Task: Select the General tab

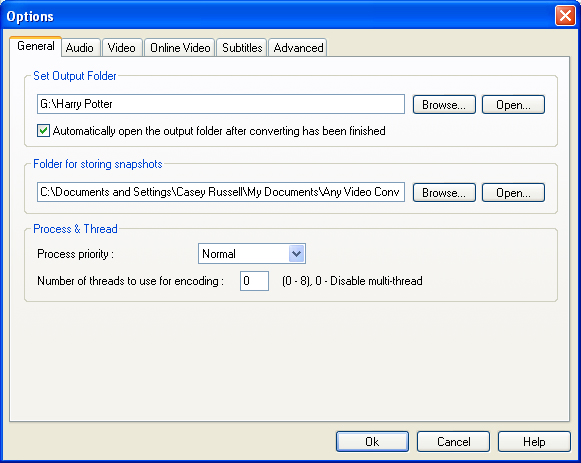Action: click(36, 46)
